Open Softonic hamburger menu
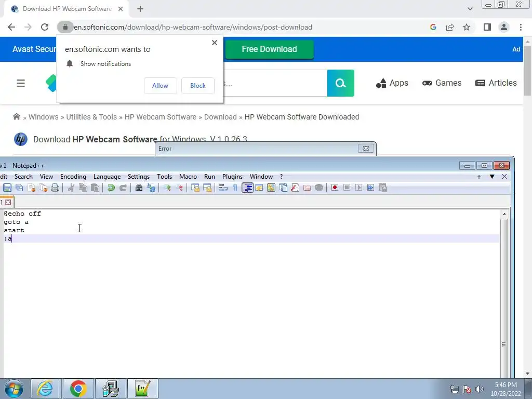 coord(21,83)
